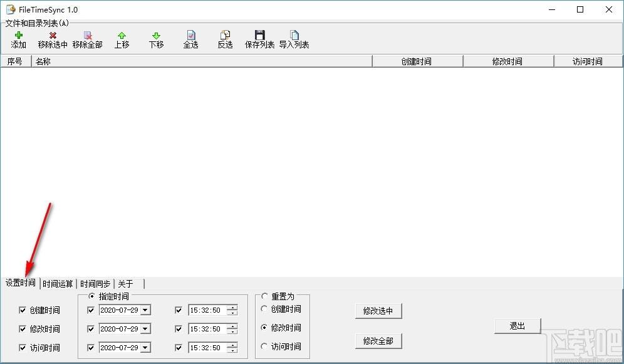The width and height of the screenshot is (624, 364).
Task: Click 上移 (Move up) green arrow icon
Action: tap(122, 36)
